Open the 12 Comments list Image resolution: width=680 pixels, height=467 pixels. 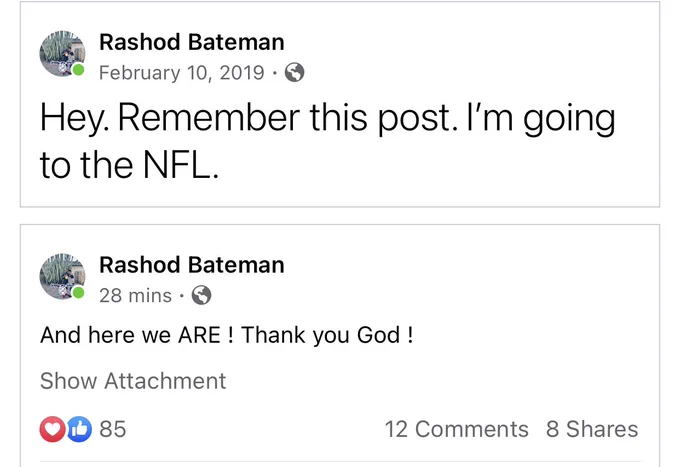(457, 429)
